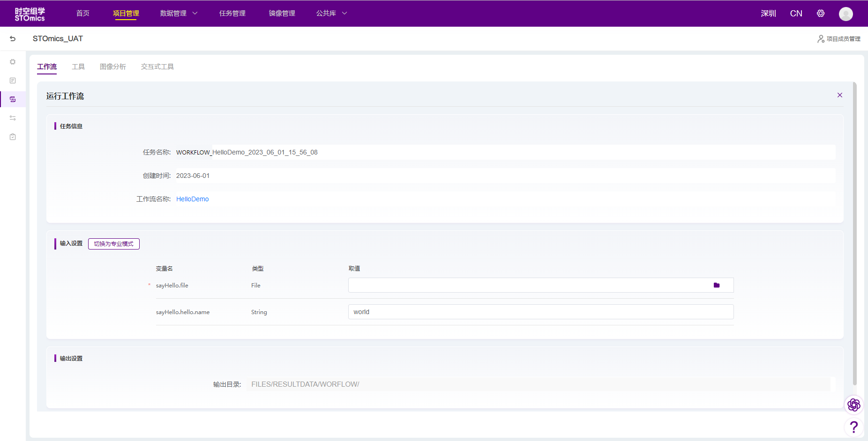
Task: Expand the 公共库 dropdown menu
Action: 331,14
